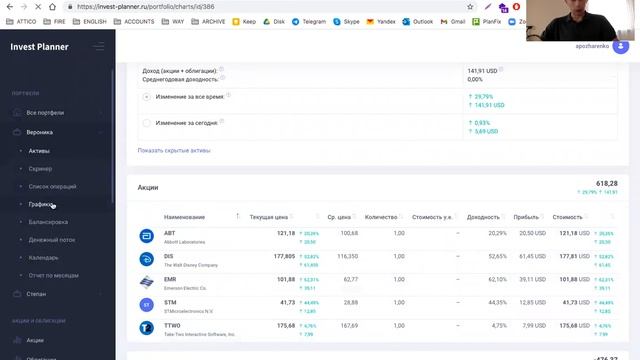Open the WAY bookmarks folder
Screen dimensions: 640x360
[x=173, y=22]
